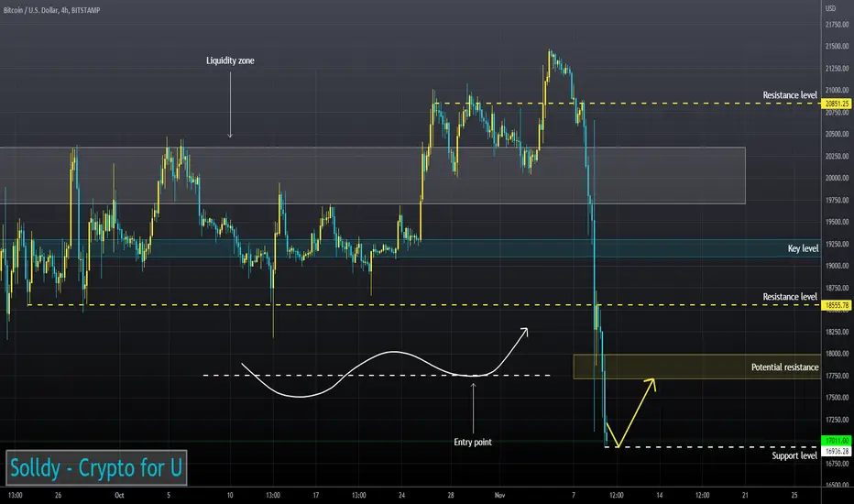Click 18250.00 on the price axis

click(x=838, y=332)
